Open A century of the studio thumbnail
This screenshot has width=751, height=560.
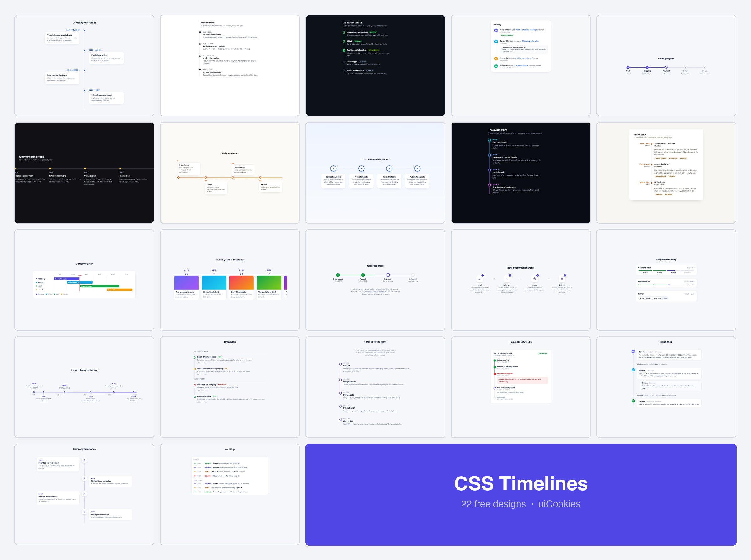[84, 173]
